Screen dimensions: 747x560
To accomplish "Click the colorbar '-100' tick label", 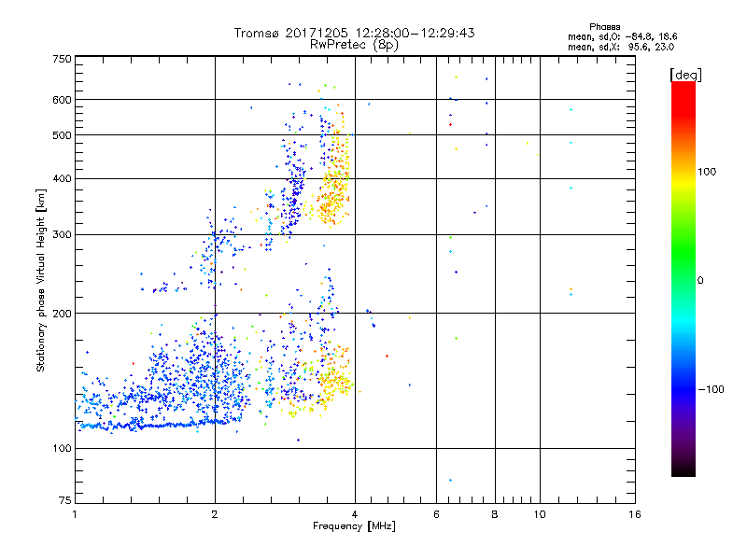I will coord(711,389).
